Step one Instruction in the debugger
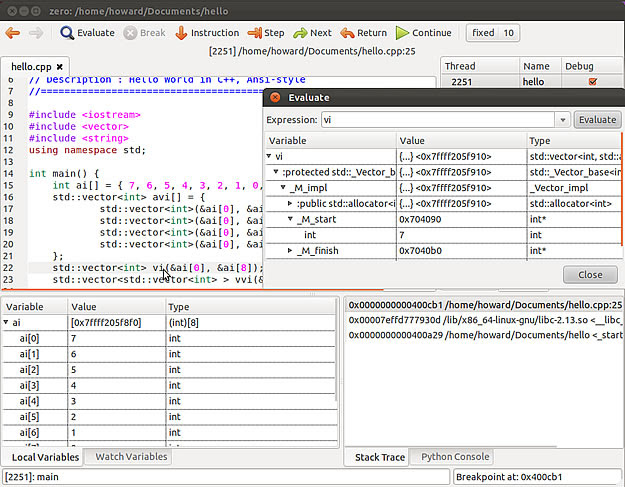Screen dimensions: 625x487 coord(207,33)
